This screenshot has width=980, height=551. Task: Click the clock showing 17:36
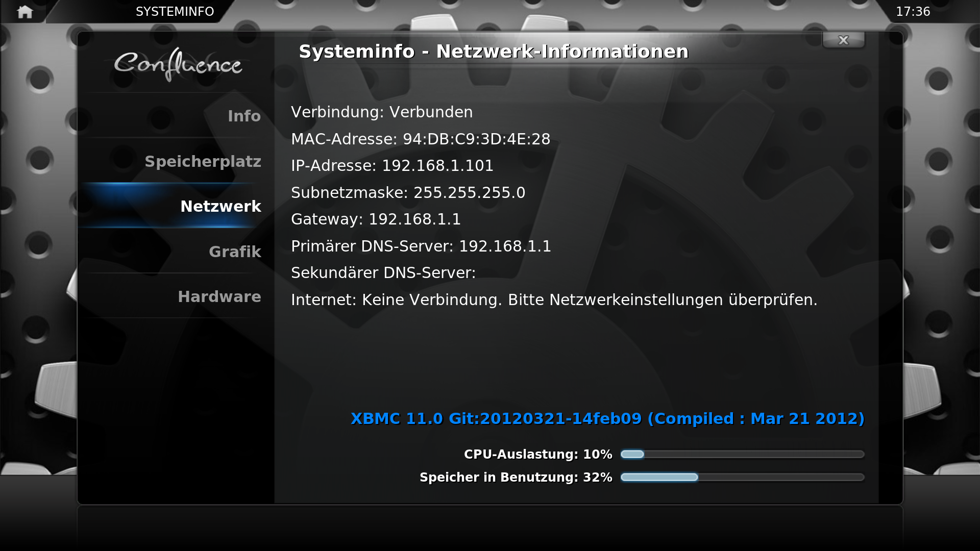[x=913, y=12]
